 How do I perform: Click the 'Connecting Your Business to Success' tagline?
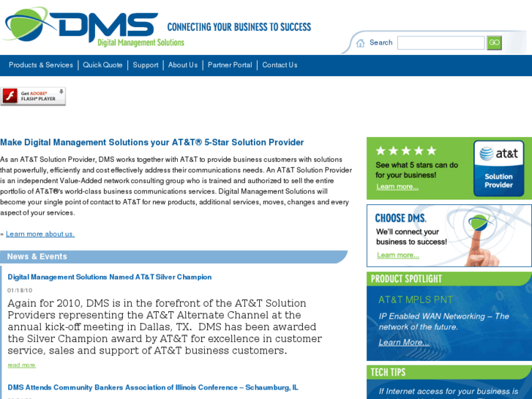point(239,27)
